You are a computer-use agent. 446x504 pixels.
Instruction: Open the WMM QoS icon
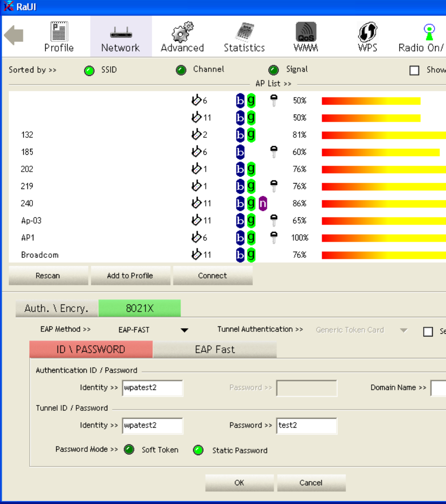point(306,32)
